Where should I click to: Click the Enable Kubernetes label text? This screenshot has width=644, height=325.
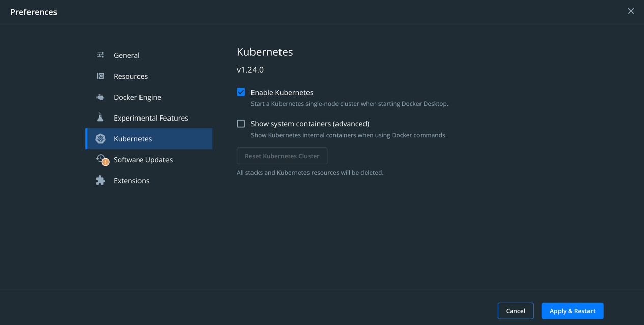point(282,92)
